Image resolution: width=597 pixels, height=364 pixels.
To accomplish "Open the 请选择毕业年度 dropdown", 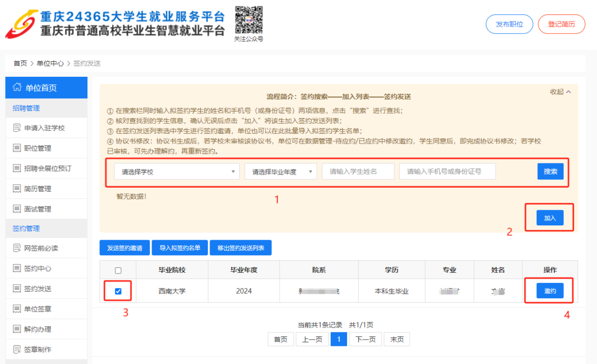I will pos(281,172).
